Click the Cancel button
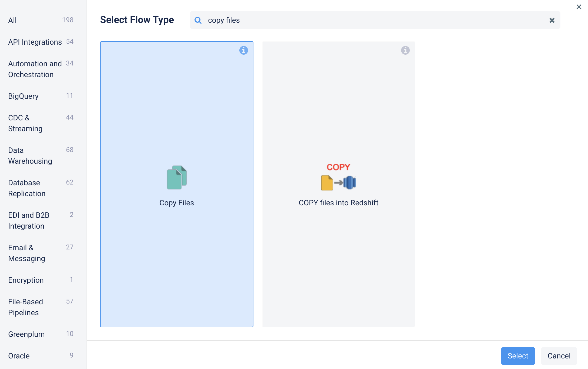The image size is (588, 369). [x=559, y=356]
